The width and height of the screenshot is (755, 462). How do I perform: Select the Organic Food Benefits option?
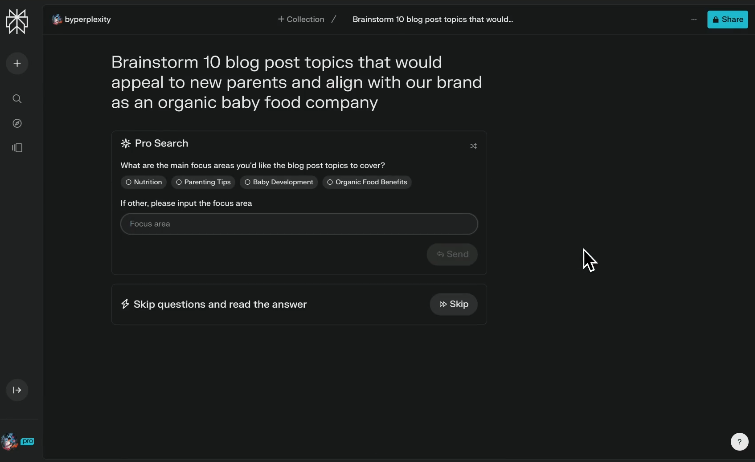point(367,182)
